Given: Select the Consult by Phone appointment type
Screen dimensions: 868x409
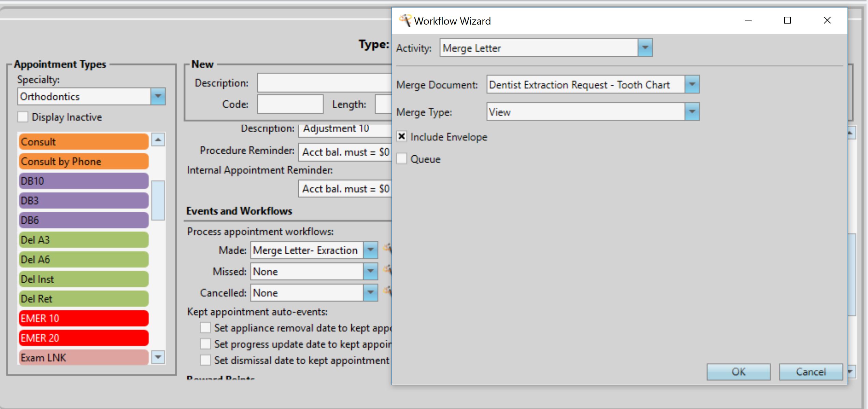Looking at the screenshot, I should click(x=84, y=161).
